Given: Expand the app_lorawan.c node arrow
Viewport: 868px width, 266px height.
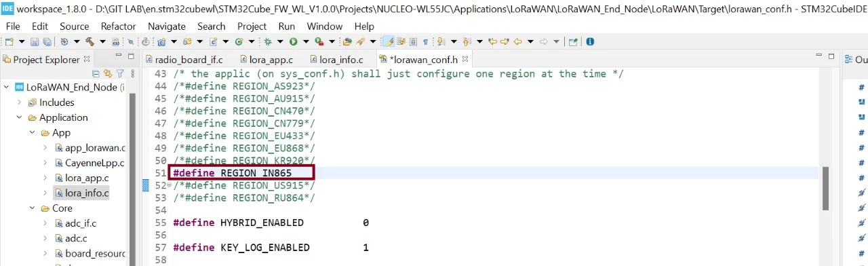Looking at the screenshot, I should 45,148.
